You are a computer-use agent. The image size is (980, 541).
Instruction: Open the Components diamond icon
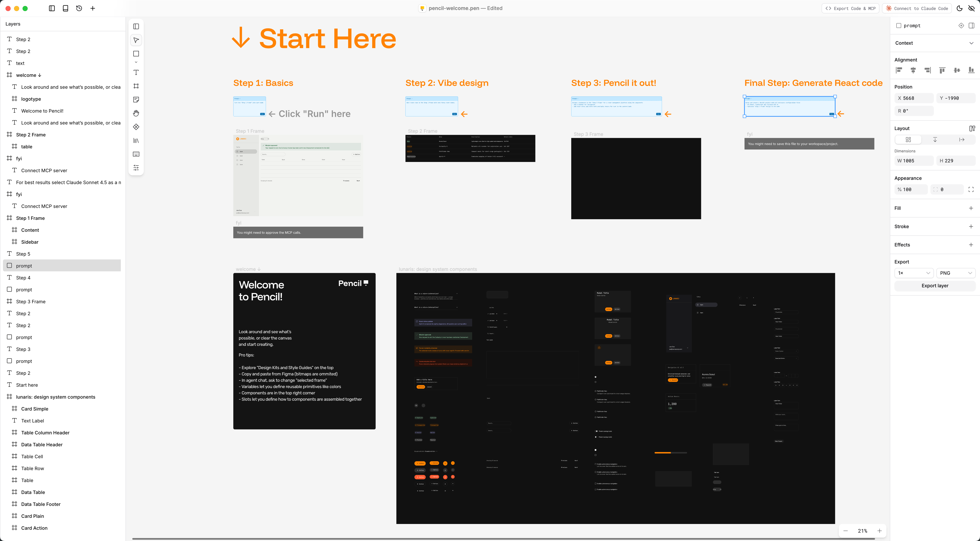(x=136, y=127)
